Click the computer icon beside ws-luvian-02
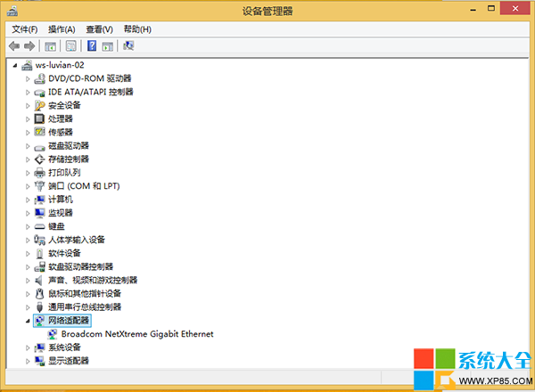The image size is (535, 392). 27,65
